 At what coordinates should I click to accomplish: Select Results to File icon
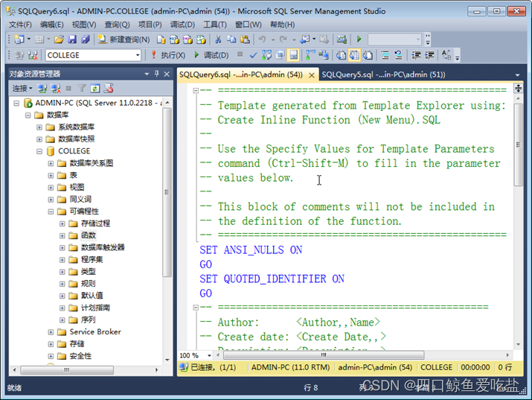(368, 55)
